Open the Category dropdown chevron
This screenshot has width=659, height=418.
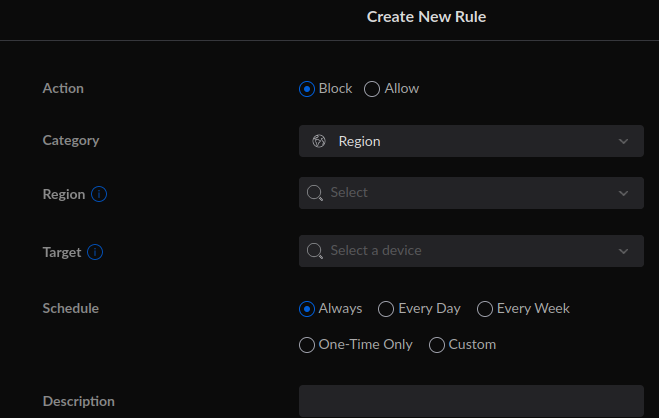pos(624,142)
